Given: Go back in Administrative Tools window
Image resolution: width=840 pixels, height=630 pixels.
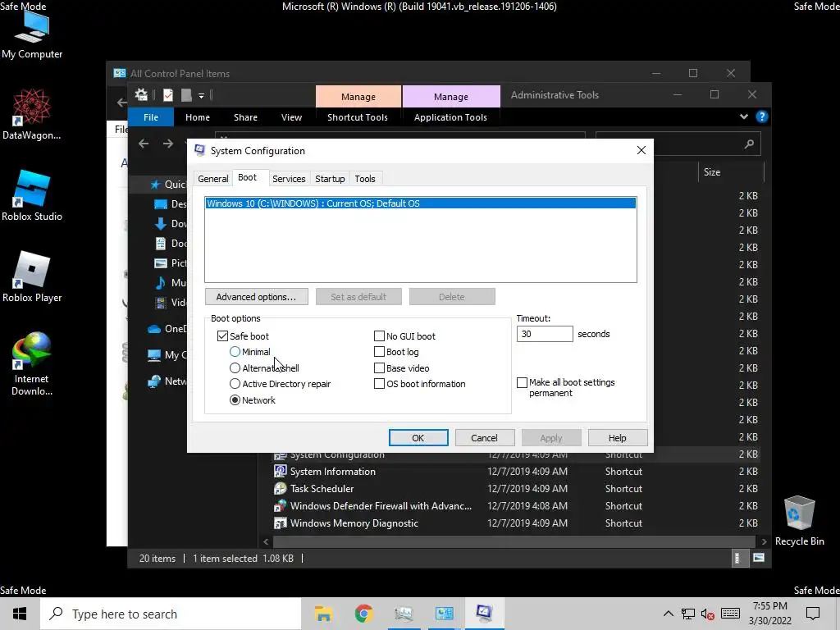Looking at the screenshot, I should [x=144, y=144].
